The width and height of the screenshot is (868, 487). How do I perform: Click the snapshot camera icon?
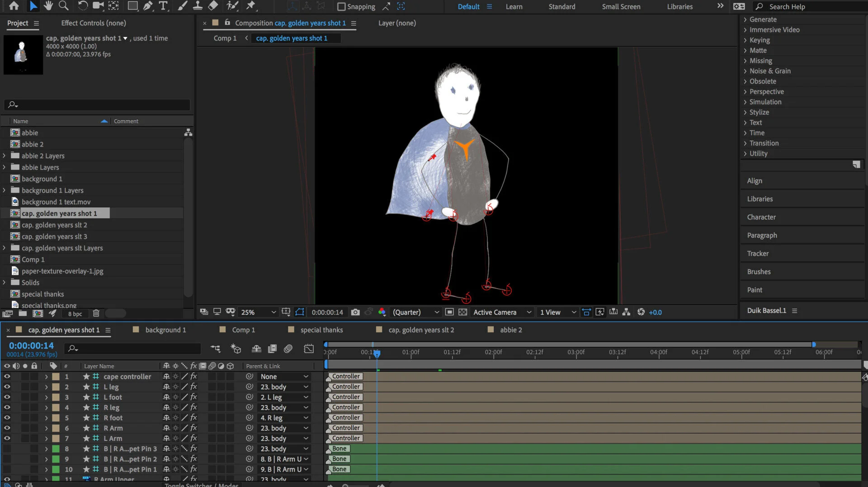(x=355, y=312)
